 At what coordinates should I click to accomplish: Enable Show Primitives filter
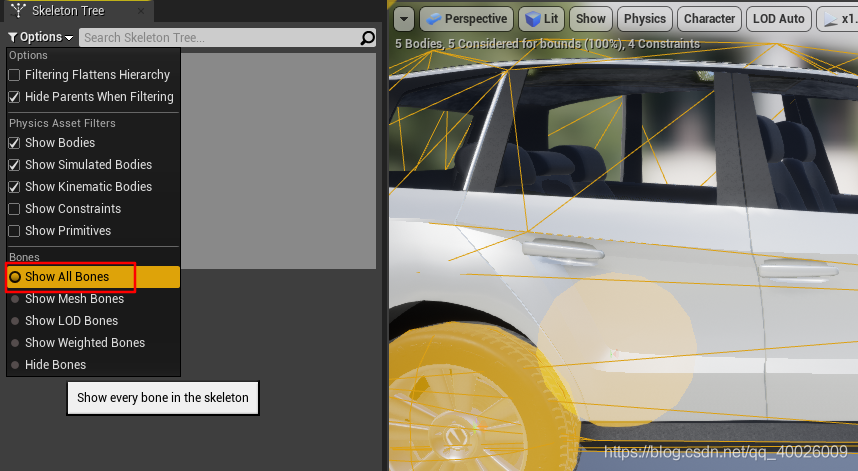pyautogui.click(x=15, y=231)
